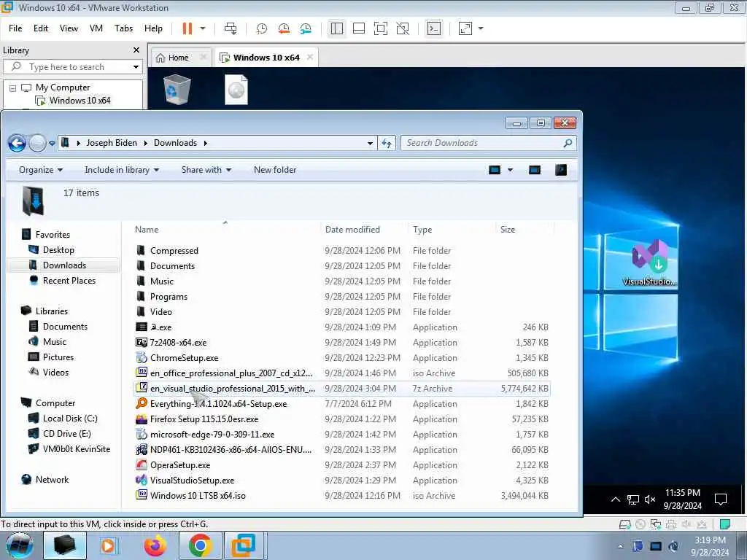Open the library search dropdown arrow
The image size is (747, 560).
[x=136, y=66]
